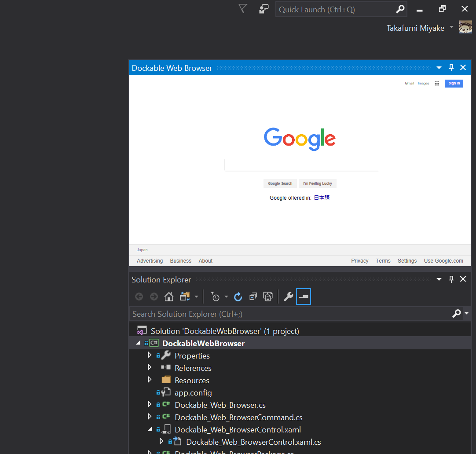This screenshot has width=476, height=454.
Task: Click the Search Solution Explorer field
Action: click(x=291, y=314)
